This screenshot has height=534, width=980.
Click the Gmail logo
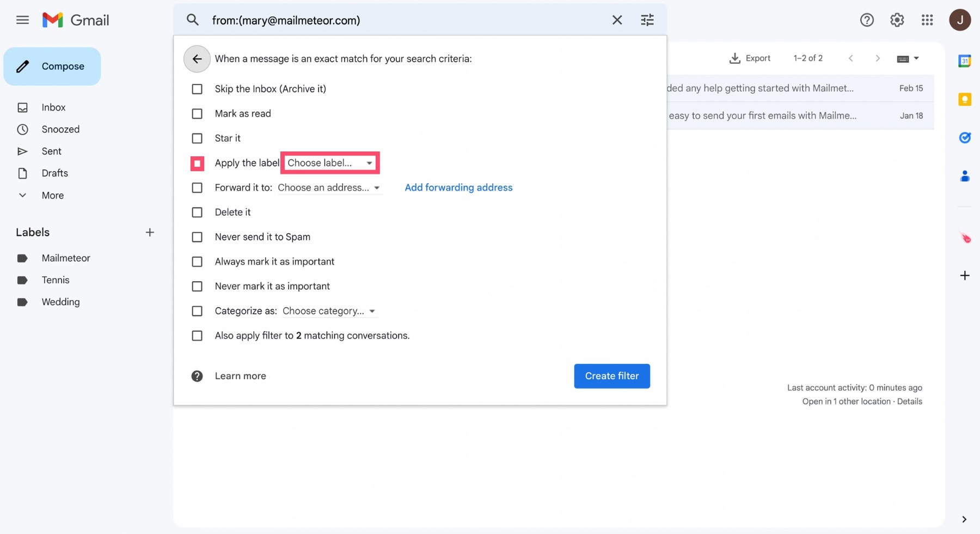[76, 20]
